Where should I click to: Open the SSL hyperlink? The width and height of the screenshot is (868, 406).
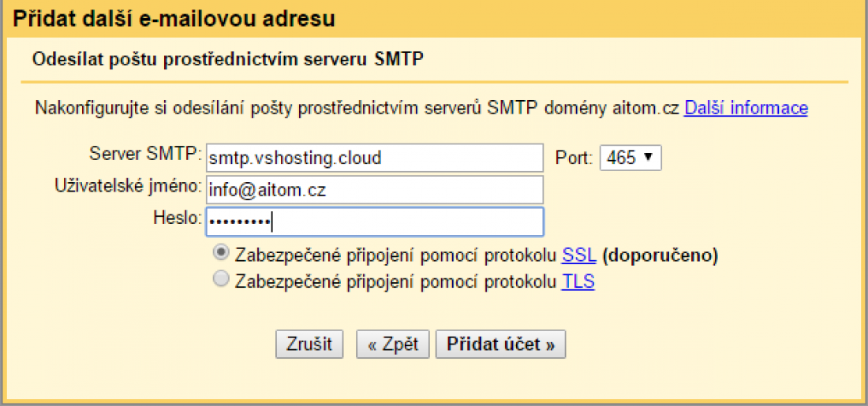pyautogui.click(x=578, y=255)
